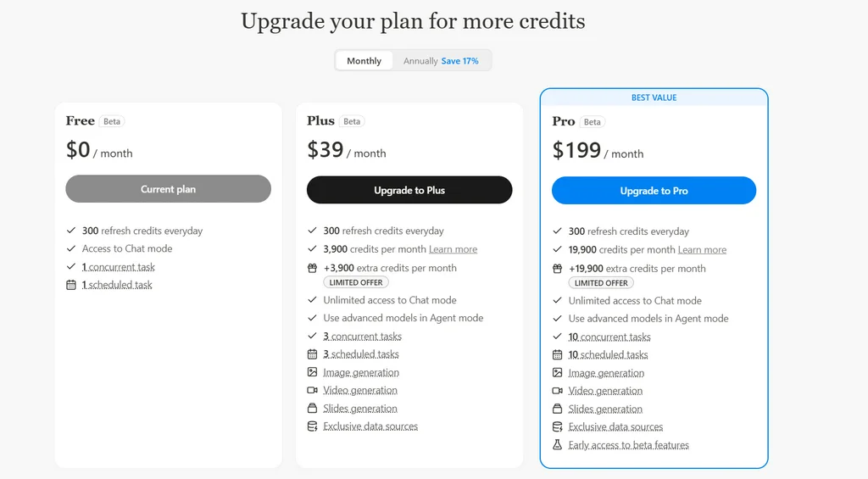Click the Beta badge next to Free
The width and height of the screenshot is (868, 479).
click(112, 121)
